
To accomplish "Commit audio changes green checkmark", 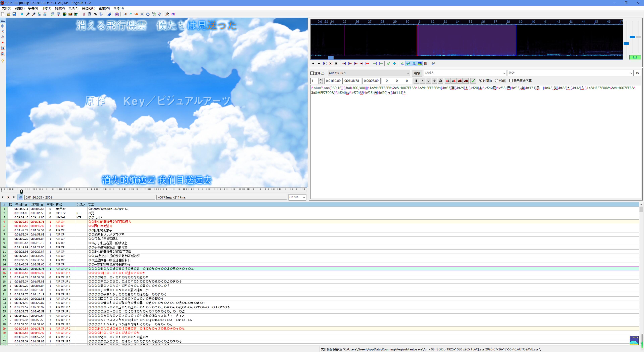I will point(389,64).
